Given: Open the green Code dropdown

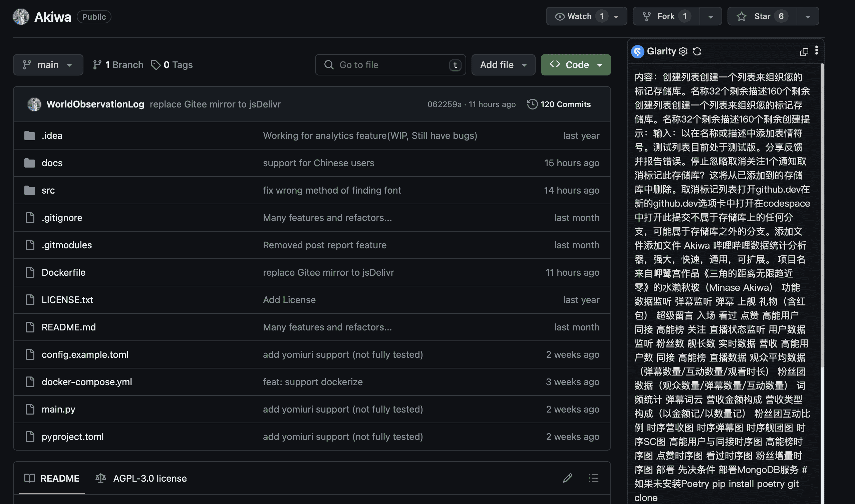Looking at the screenshot, I should point(576,64).
